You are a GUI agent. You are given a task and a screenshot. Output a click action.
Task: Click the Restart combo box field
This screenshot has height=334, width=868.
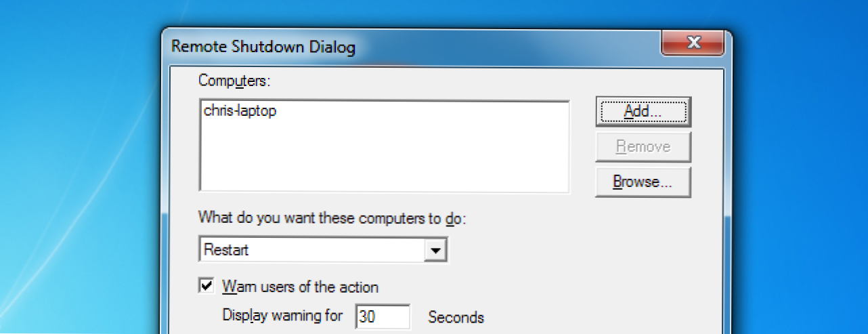pos(323,249)
